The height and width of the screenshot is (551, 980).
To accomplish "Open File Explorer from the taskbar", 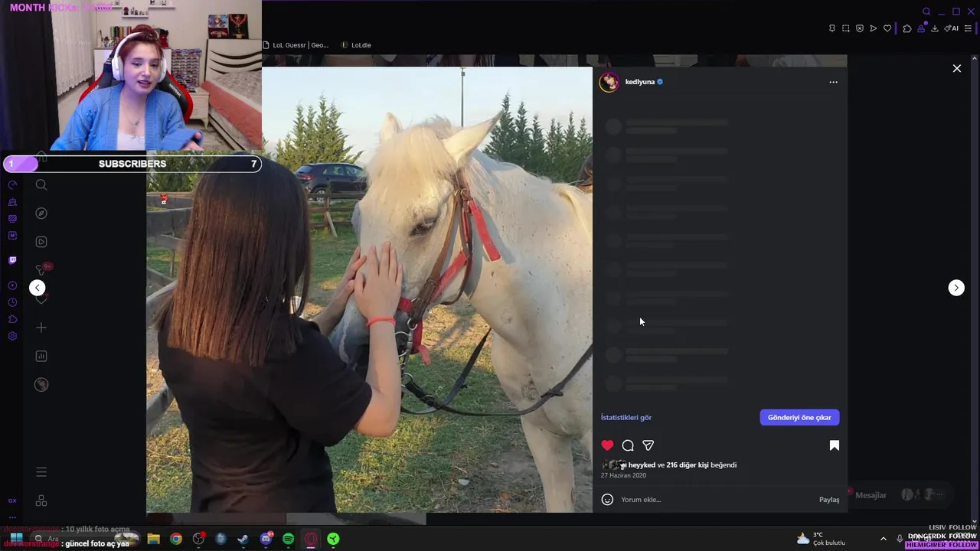I will 153,539.
